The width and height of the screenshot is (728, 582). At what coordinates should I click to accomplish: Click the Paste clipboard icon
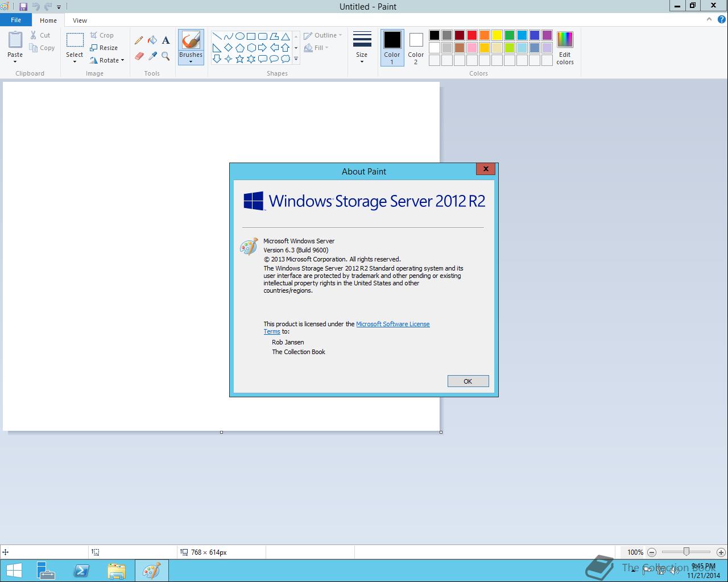[15, 40]
